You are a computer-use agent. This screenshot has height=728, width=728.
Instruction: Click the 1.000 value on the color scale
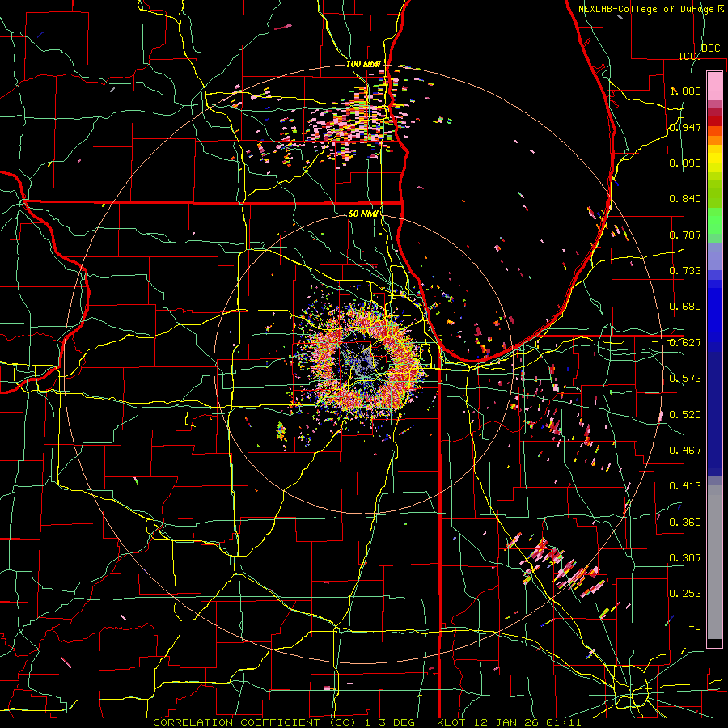pyautogui.click(x=685, y=91)
